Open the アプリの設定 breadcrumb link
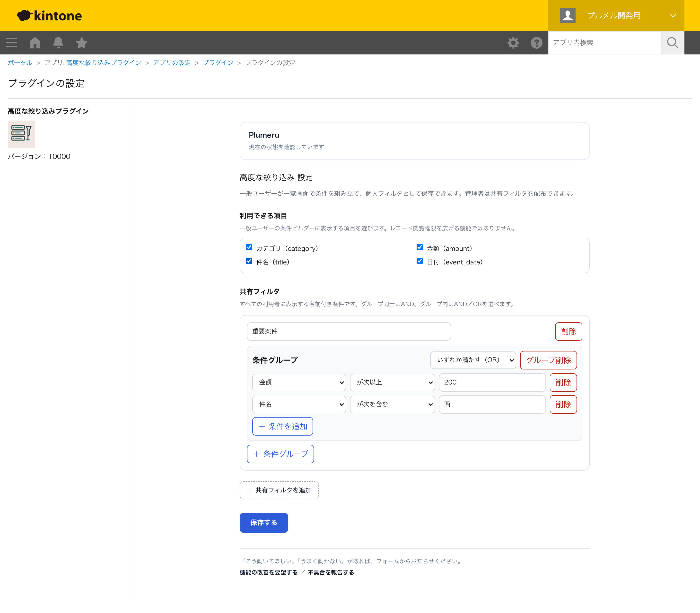 click(172, 63)
